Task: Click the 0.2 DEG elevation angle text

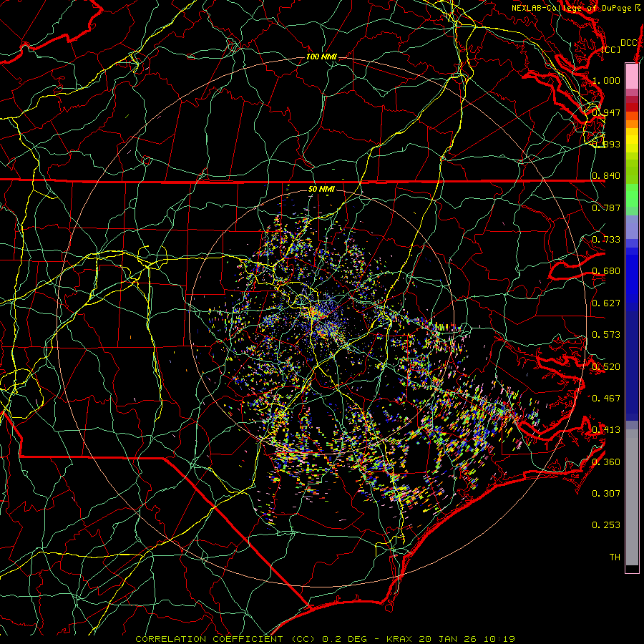Action: pos(345,639)
